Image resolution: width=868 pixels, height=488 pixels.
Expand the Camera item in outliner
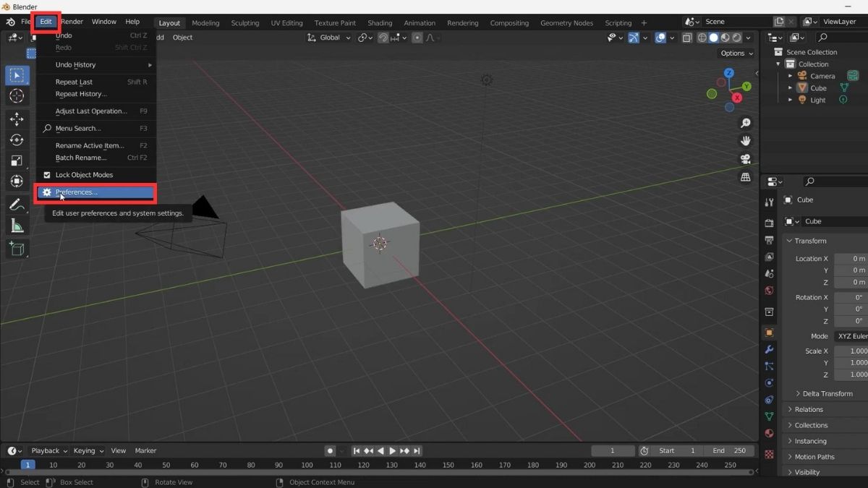click(791, 76)
